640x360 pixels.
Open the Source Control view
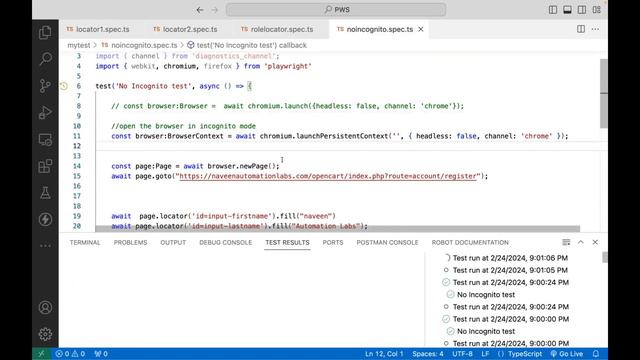pyautogui.click(x=45, y=86)
